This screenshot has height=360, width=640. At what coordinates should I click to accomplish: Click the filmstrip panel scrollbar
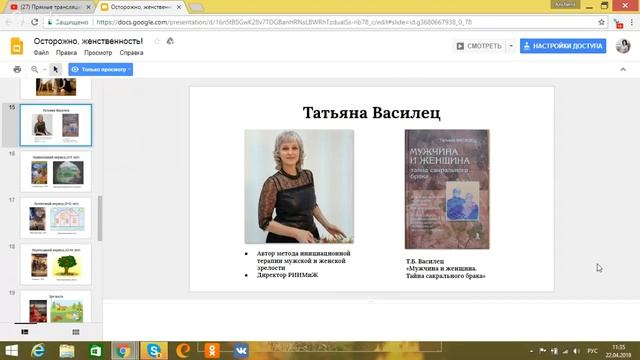pyautogui.click(x=100, y=218)
